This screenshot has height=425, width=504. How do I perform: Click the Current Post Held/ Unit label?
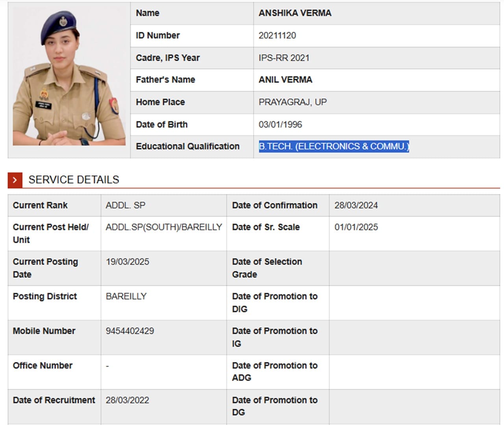51,234
